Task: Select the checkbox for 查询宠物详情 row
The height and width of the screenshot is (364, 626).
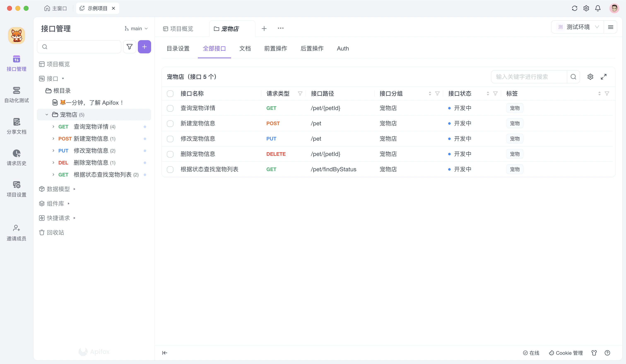Action: click(170, 108)
